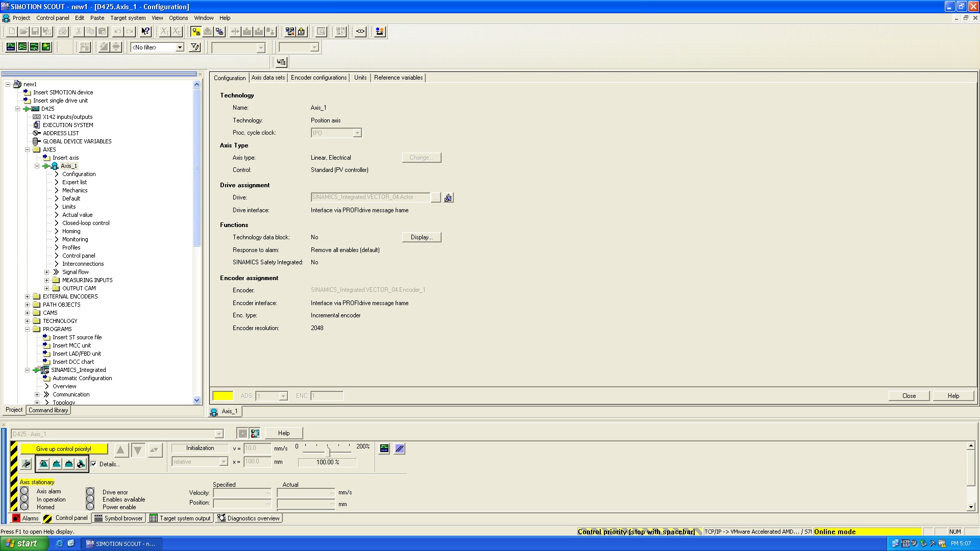Switch to the Encoder configurations tab
This screenshot has width=980, height=551.
(318, 78)
